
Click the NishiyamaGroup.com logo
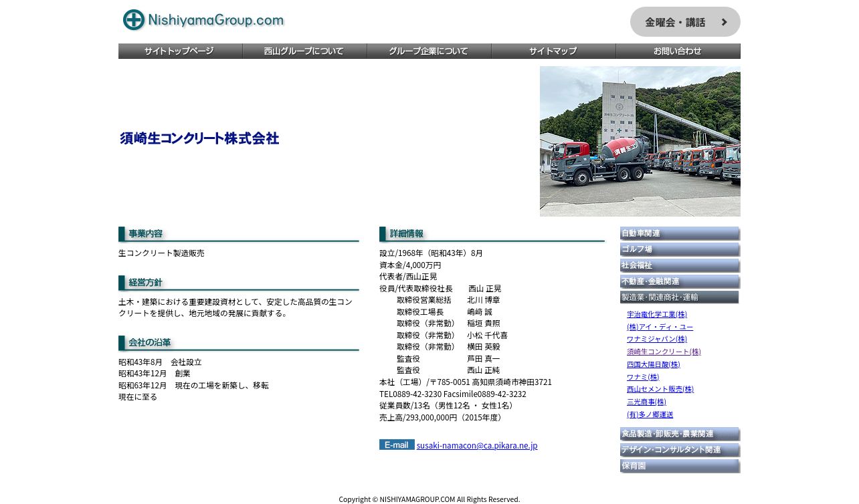click(x=203, y=20)
